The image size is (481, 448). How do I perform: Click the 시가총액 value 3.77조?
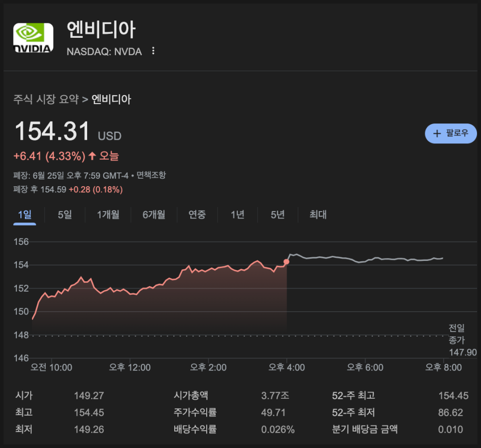pos(275,396)
